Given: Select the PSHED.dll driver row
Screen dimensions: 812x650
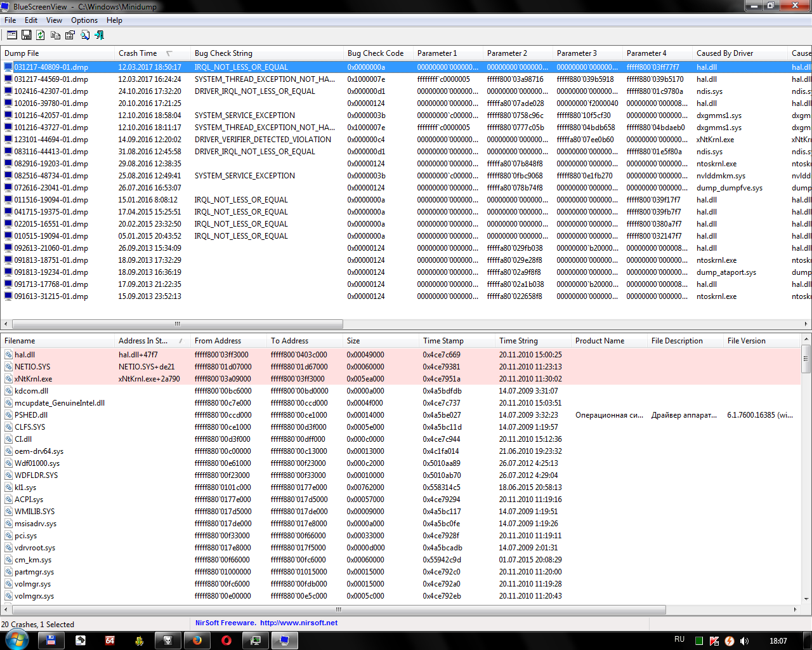Looking at the screenshot, I should 400,415.
